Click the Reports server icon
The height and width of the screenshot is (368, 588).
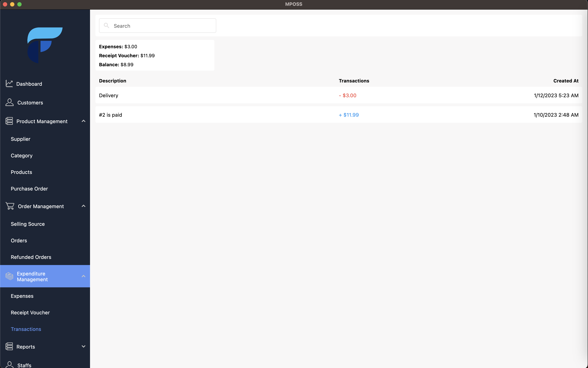coord(9,346)
